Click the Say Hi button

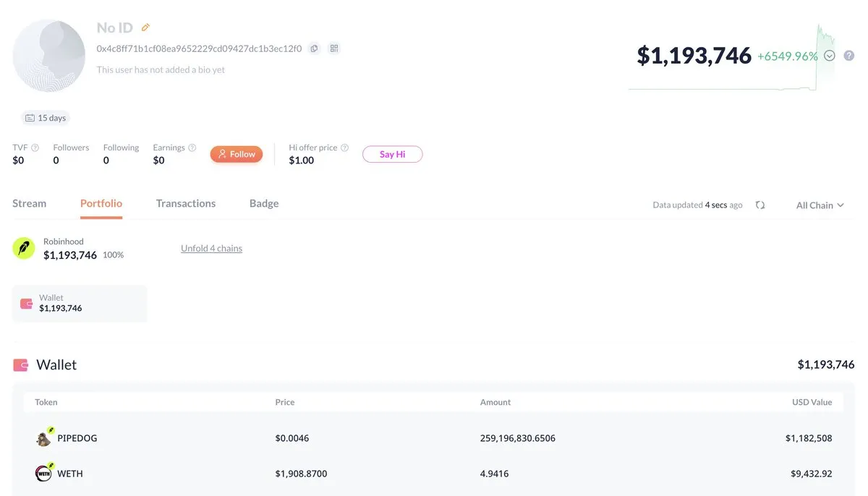tap(392, 154)
